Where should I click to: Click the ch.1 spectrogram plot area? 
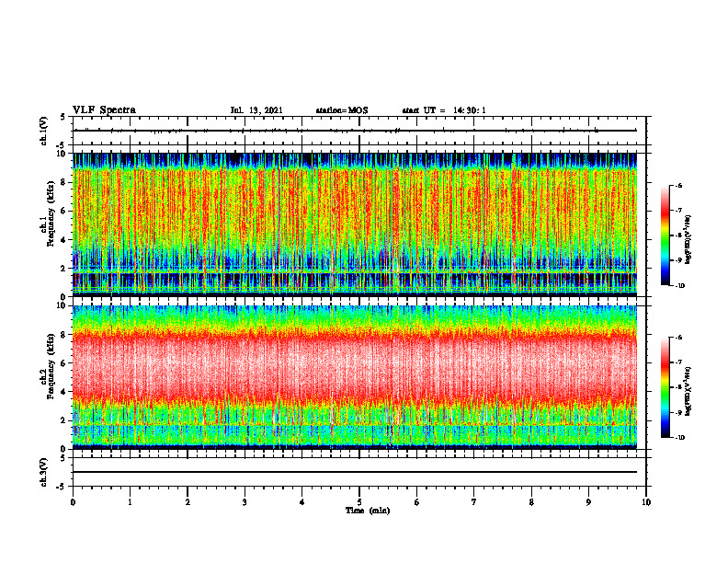point(355,224)
